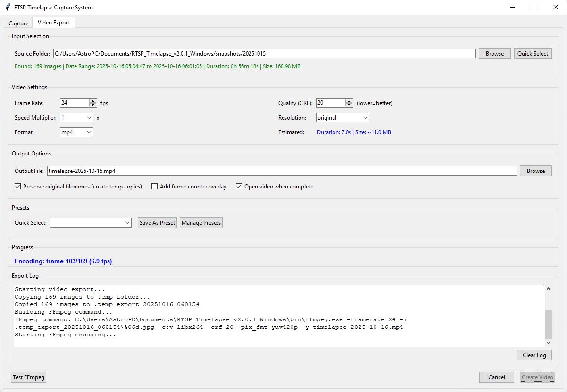Open Manage Presets
Screen dimensions: 567x392
pos(201,222)
